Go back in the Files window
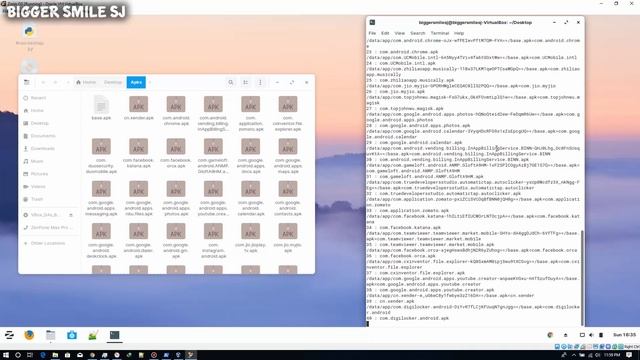The height and width of the screenshot is (360, 640). coord(43,82)
